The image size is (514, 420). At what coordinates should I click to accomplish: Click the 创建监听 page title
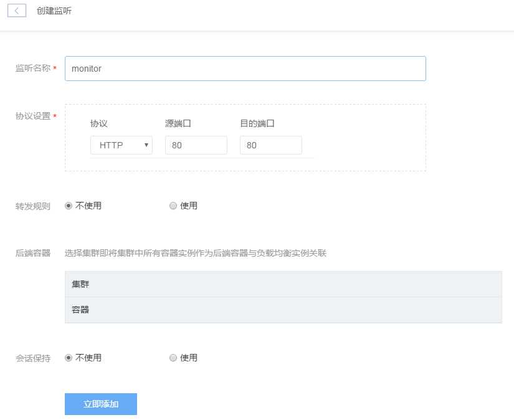click(x=54, y=10)
